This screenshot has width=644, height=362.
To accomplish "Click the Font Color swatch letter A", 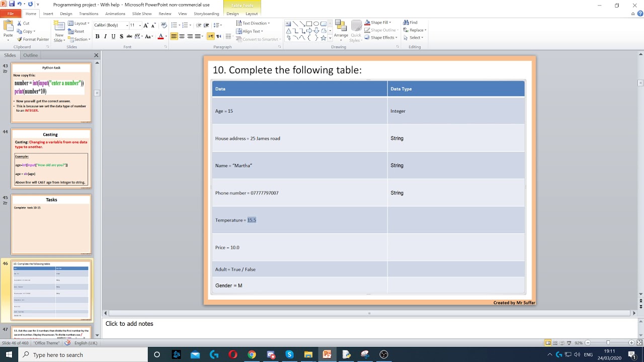I will tap(160, 36).
